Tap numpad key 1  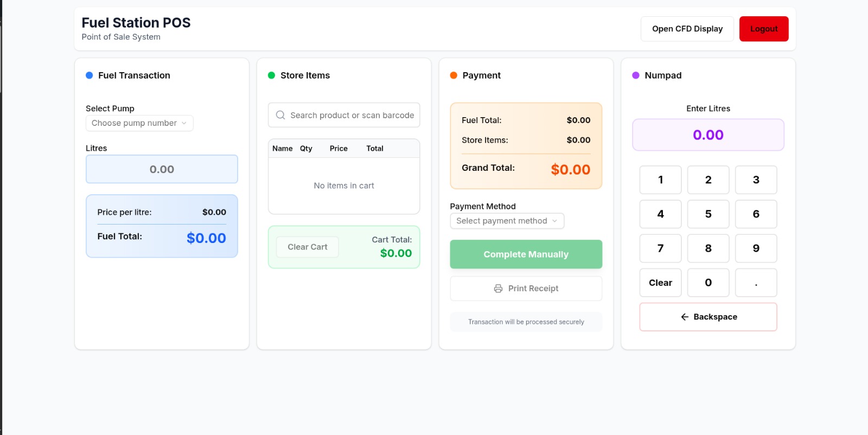coord(660,180)
